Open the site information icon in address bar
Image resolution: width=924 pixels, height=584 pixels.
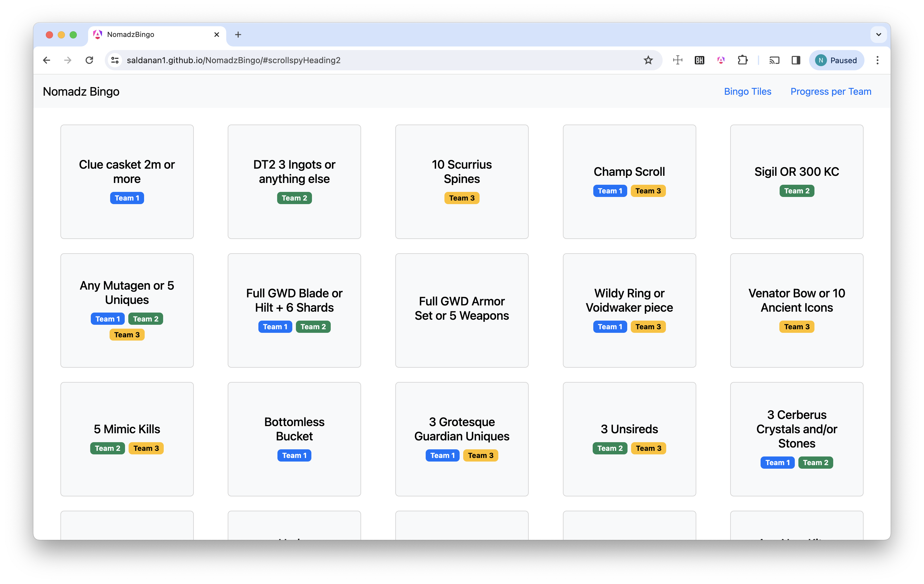[x=115, y=60]
